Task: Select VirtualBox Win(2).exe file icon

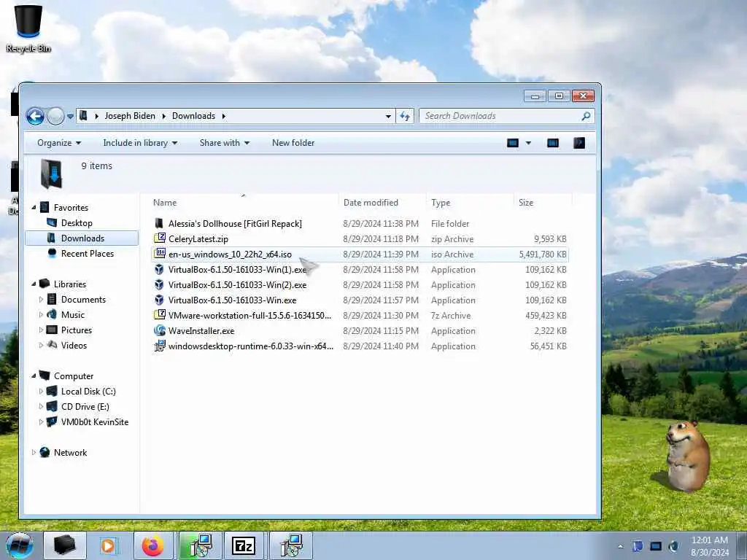Action: [159, 285]
